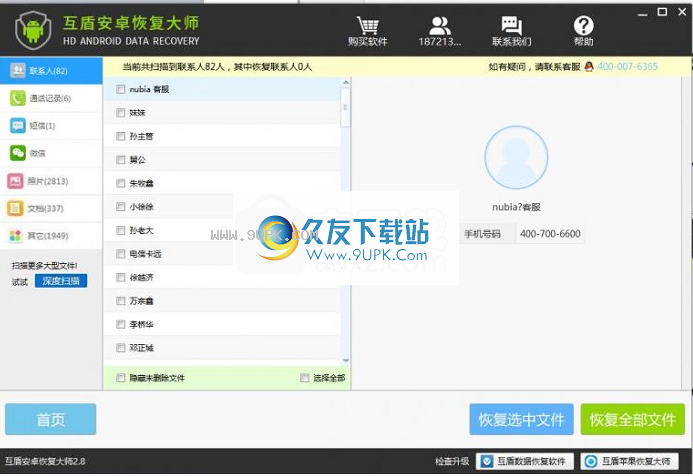This screenshot has height=476, width=693.
Task: Select the 微信 WeChat icon
Action: tap(18, 153)
